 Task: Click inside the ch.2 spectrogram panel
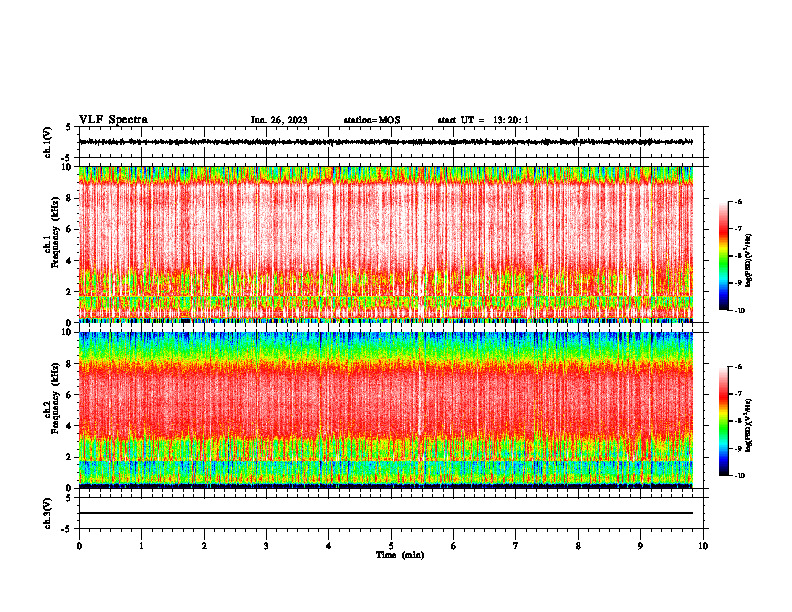click(385, 410)
